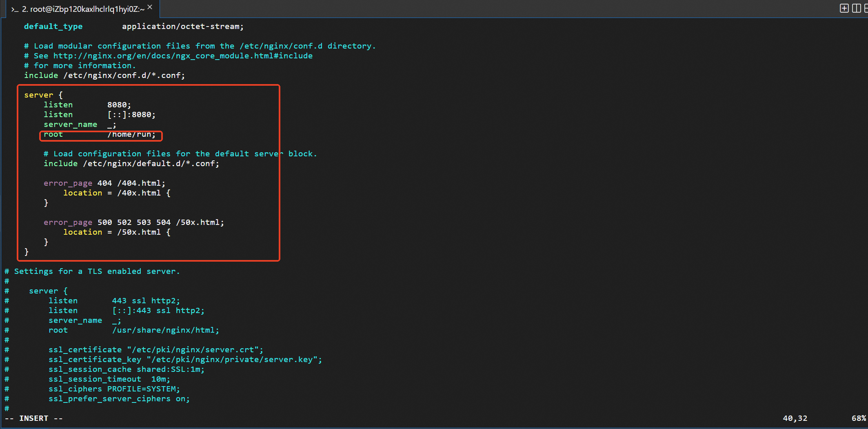Click '# Settings for a TLS enabled server.'
Image resolution: width=868 pixels, height=429 pixels.
tap(92, 271)
